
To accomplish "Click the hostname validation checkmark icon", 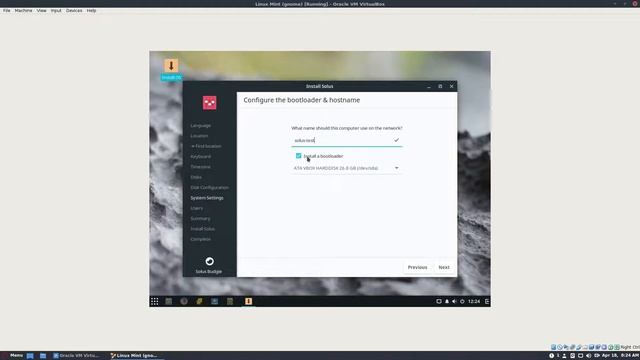I will pos(396,140).
